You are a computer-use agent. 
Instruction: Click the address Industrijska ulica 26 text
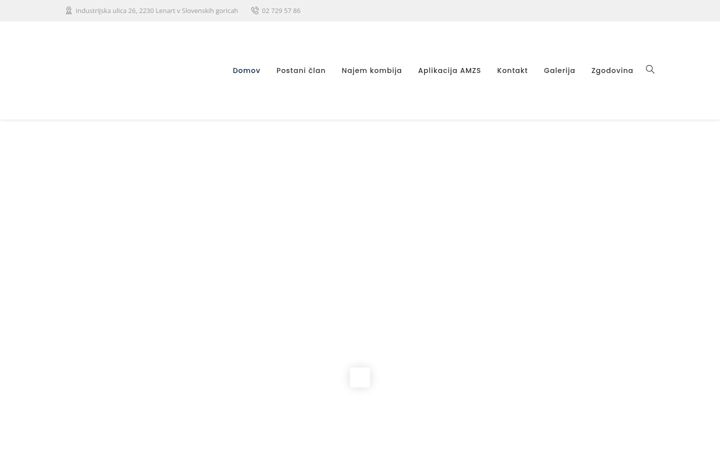pos(157,11)
